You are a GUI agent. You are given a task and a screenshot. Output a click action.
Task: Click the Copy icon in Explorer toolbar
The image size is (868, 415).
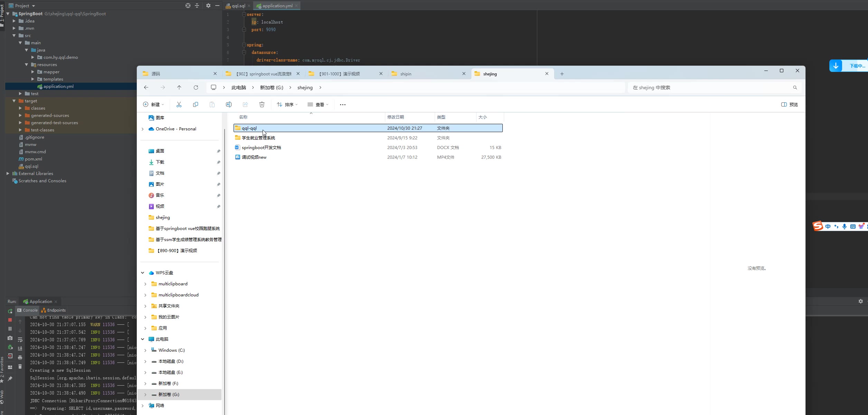[x=196, y=104]
